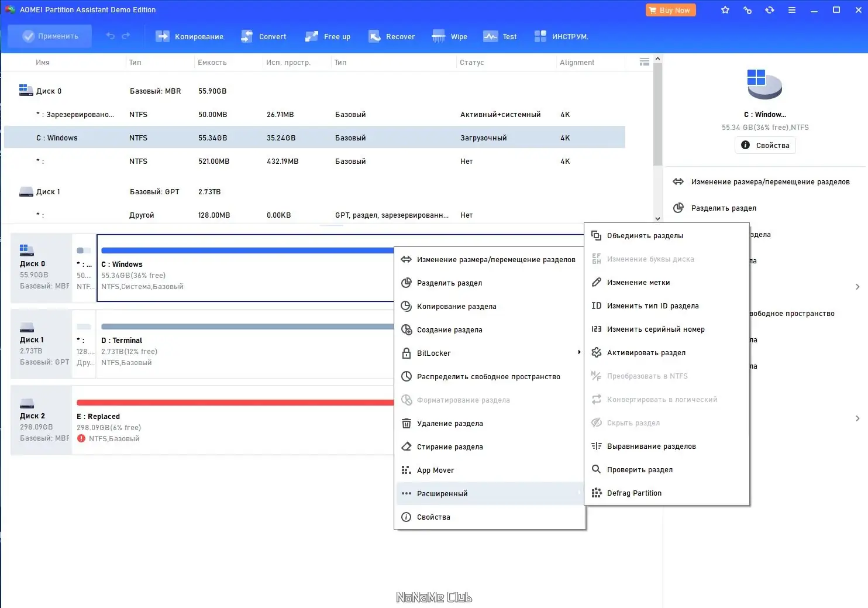Open Свойства for the C: Windows drive
This screenshot has height=608, width=868.
pos(764,145)
